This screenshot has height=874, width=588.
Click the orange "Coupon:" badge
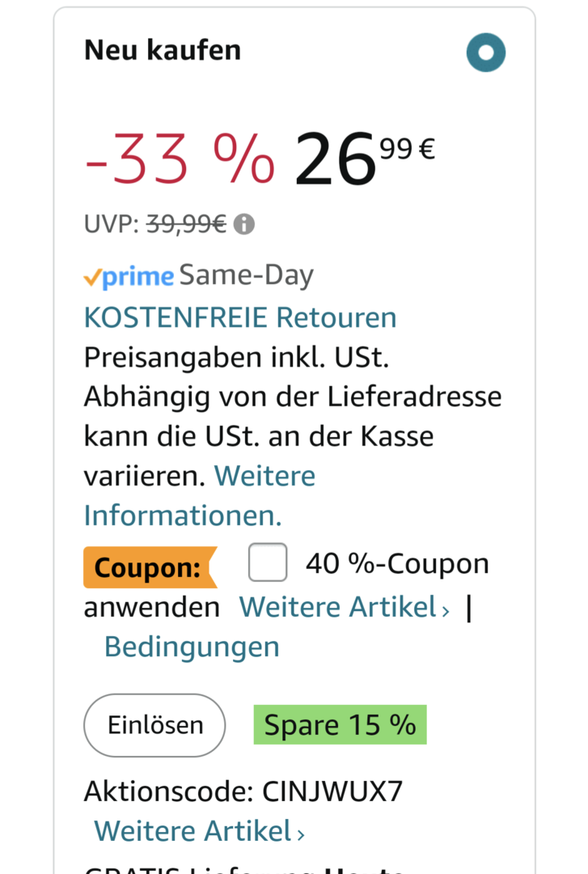click(x=149, y=567)
